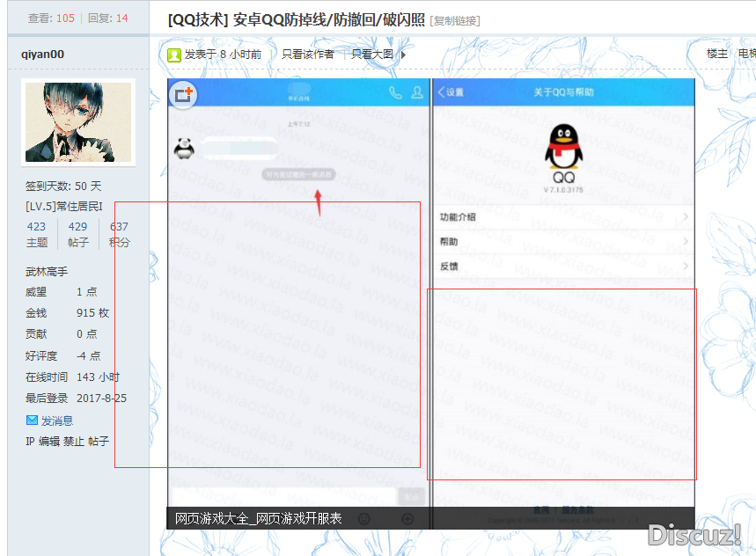Image resolution: width=756 pixels, height=556 pixels.
Task: Click the emoji smiley icon in the chat bar
Action: (x=364, y=519)
